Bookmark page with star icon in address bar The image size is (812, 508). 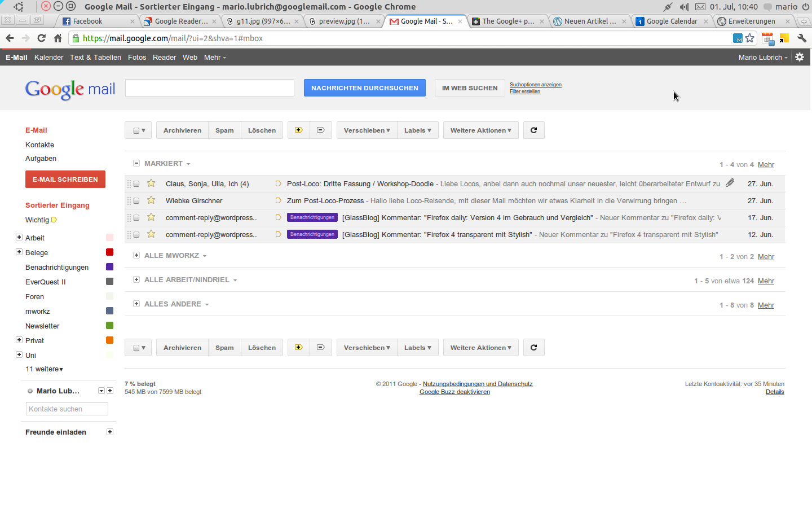(749, 38)
